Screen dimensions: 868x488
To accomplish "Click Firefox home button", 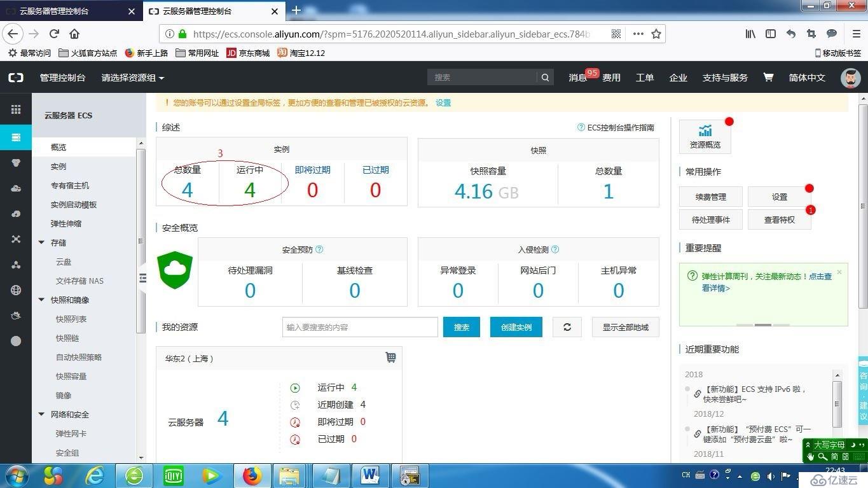I will point(74,34).
